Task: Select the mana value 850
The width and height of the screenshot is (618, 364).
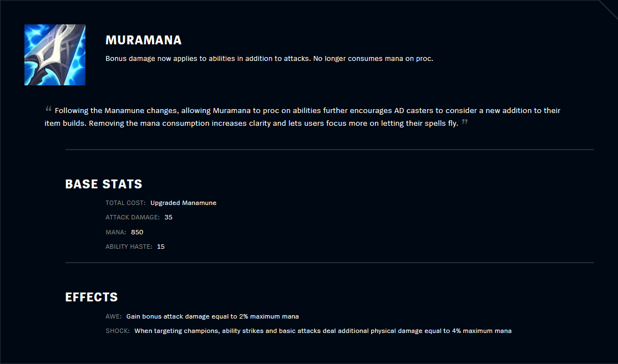Action: pyautogui.click(x=137, y=232)
